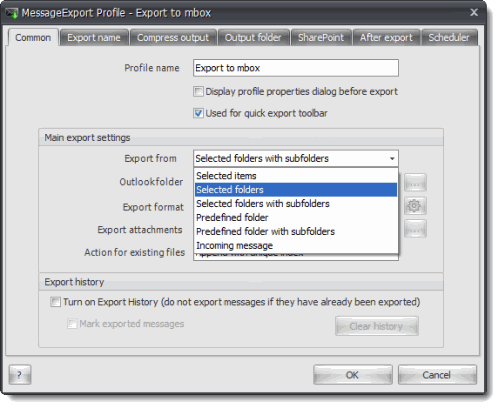Close the MessageExport Profile dialog
The height and width of the screenshot is (408, 500).
click(474, 13)
